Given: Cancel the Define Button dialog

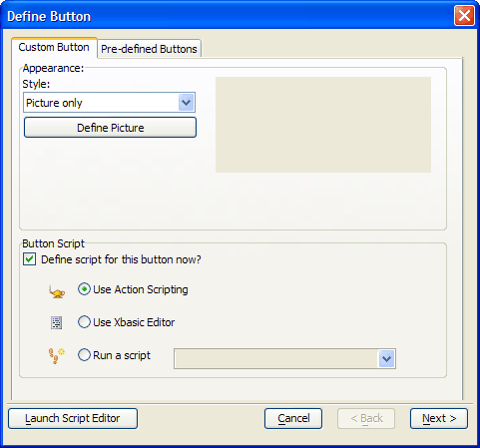Looking at the screenshot, I should coord(293,418).
